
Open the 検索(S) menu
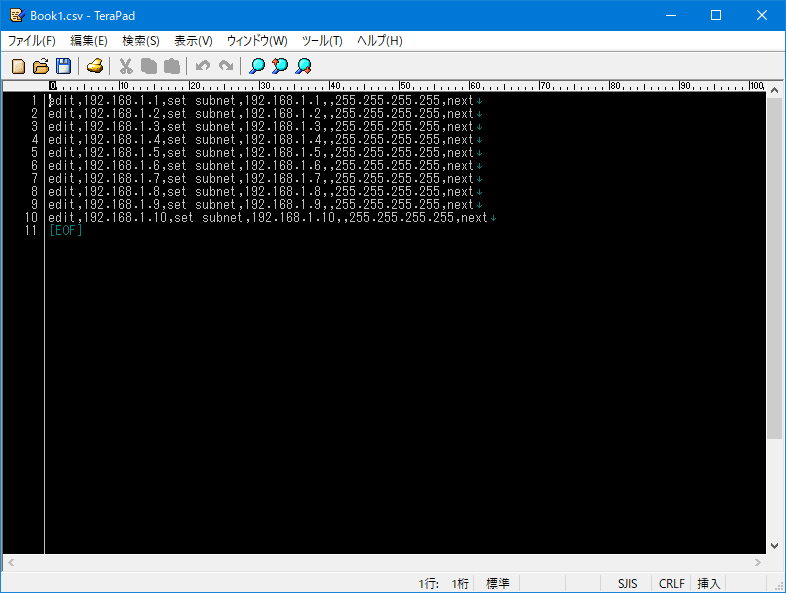(x=141, y=41)
